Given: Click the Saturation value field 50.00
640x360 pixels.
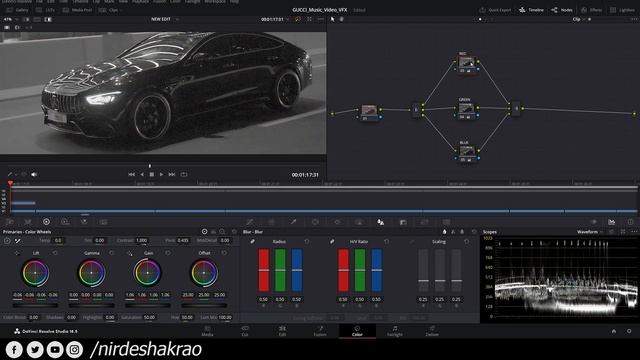Looking at the screenshot, I should pyautogui.click(x=149, y=317).
